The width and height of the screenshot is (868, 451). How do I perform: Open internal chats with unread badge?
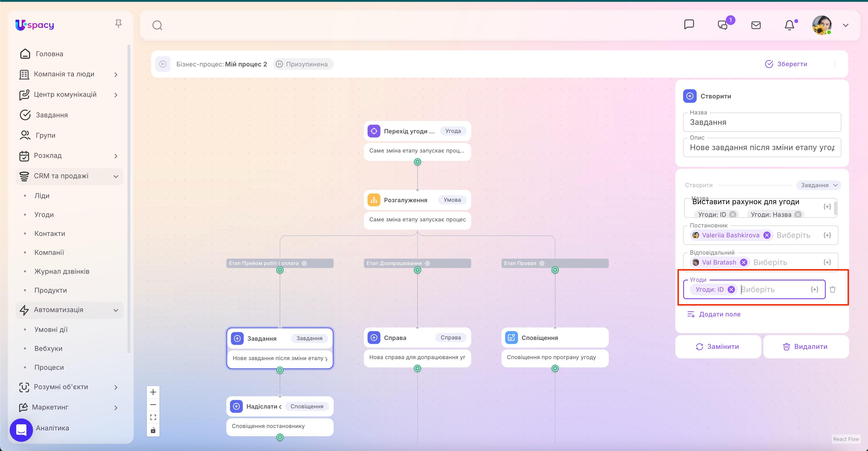[x=722, y=25]
